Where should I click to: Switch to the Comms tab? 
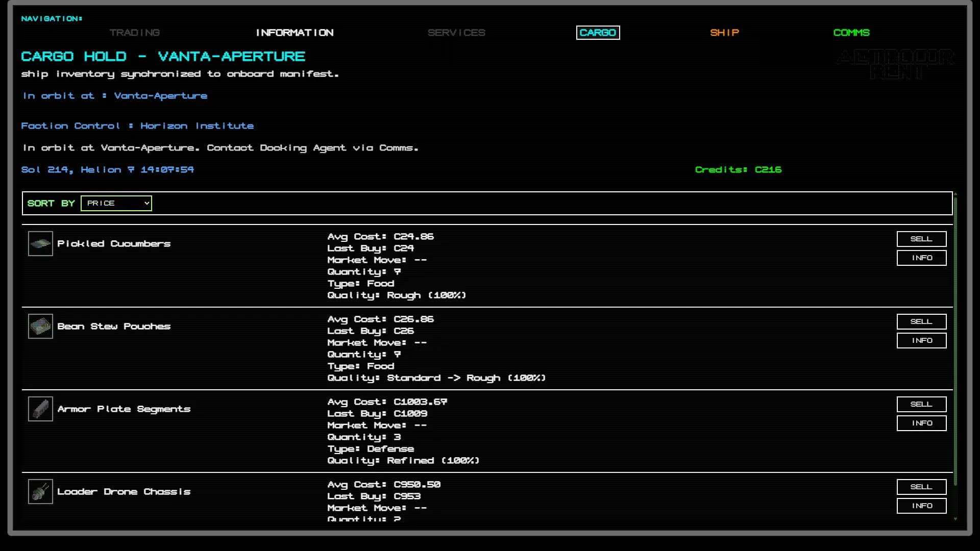pyautogui.click(x=851, y=33)
